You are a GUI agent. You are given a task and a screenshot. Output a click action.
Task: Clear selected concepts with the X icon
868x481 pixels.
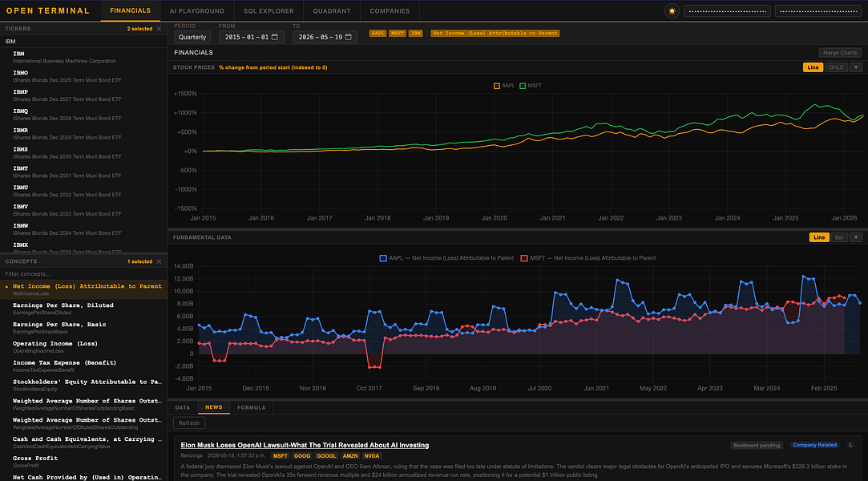pos(159,262)
